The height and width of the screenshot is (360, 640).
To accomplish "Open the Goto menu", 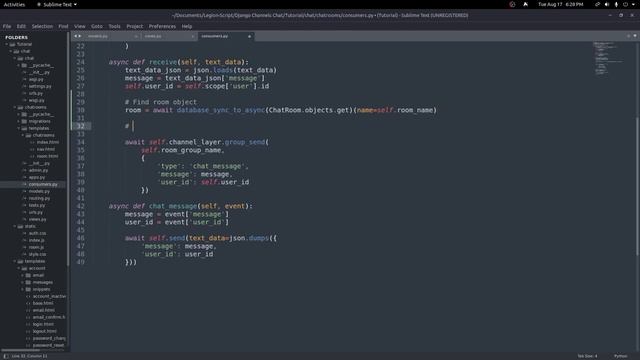I will (x=97, y=26).
